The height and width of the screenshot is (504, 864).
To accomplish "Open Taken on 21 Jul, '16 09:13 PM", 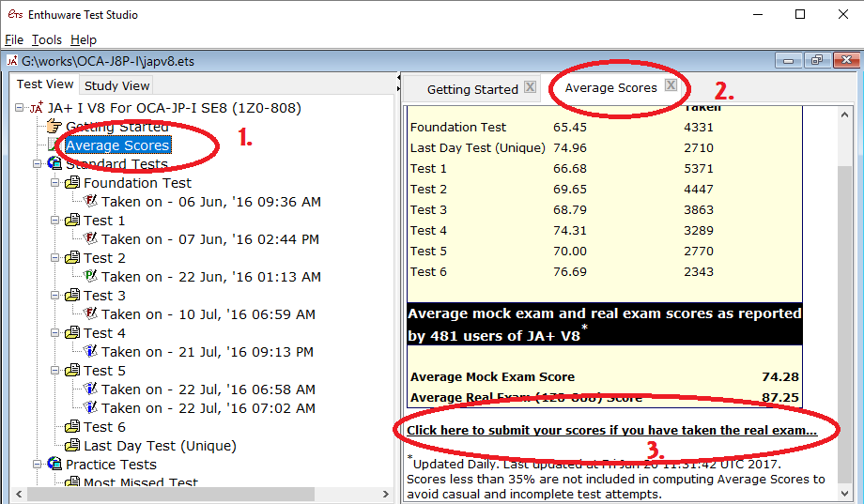I will (x=208, y=351).
